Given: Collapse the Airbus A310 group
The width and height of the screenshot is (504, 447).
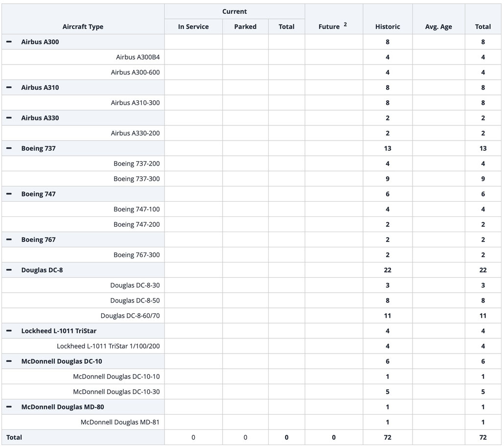Looking at the screenshot, I should tap(9, 88).
